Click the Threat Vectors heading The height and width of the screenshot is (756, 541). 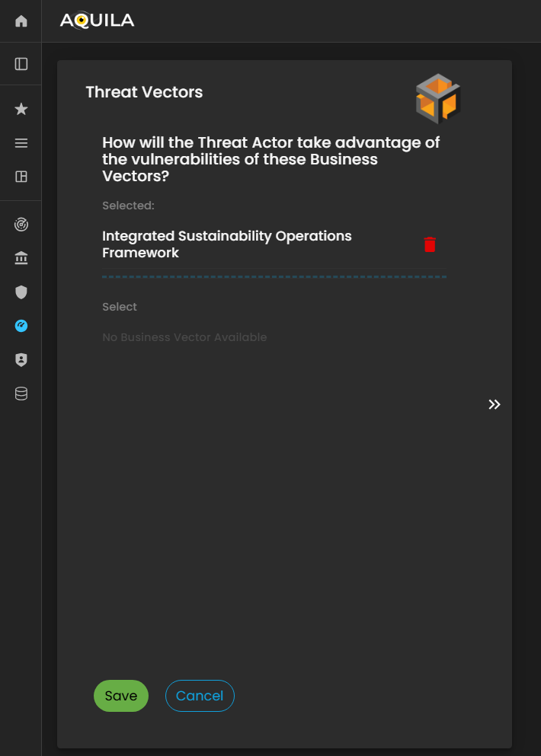click(144, 92)
